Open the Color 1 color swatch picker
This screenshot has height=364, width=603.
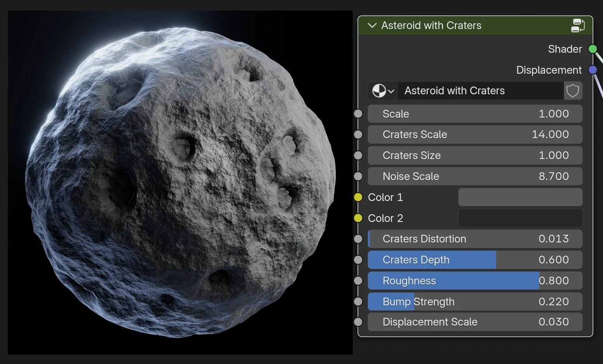pyautogui.click(x=520, y=197)
